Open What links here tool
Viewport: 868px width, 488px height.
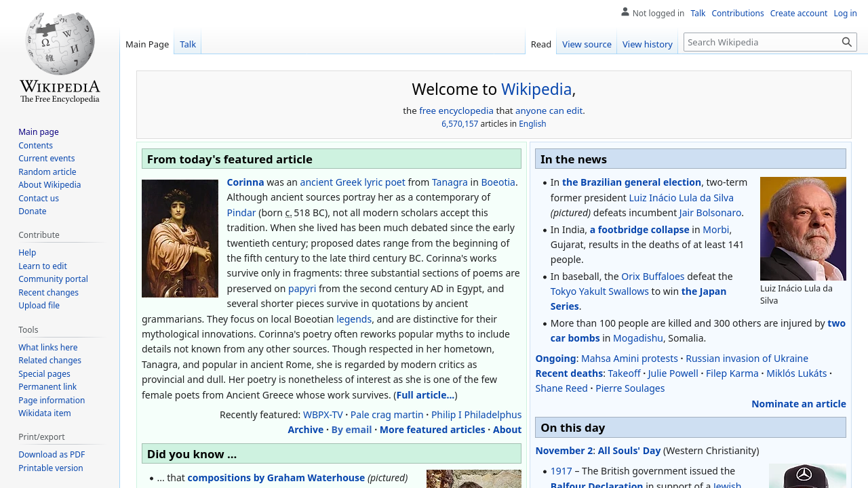[48, 347]
